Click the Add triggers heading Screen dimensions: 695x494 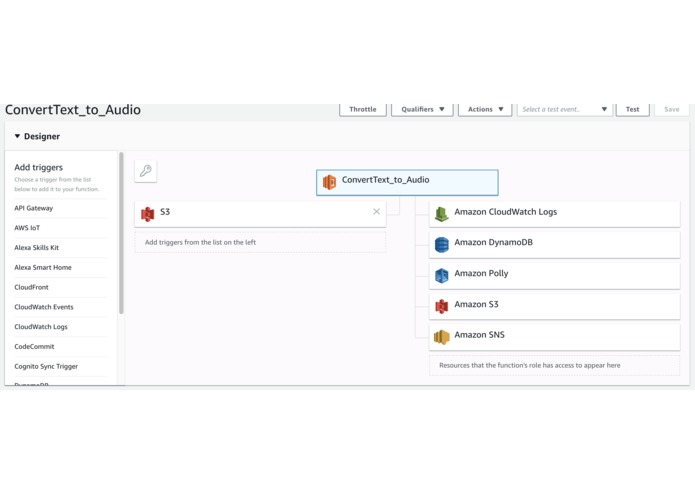[39, 167]
